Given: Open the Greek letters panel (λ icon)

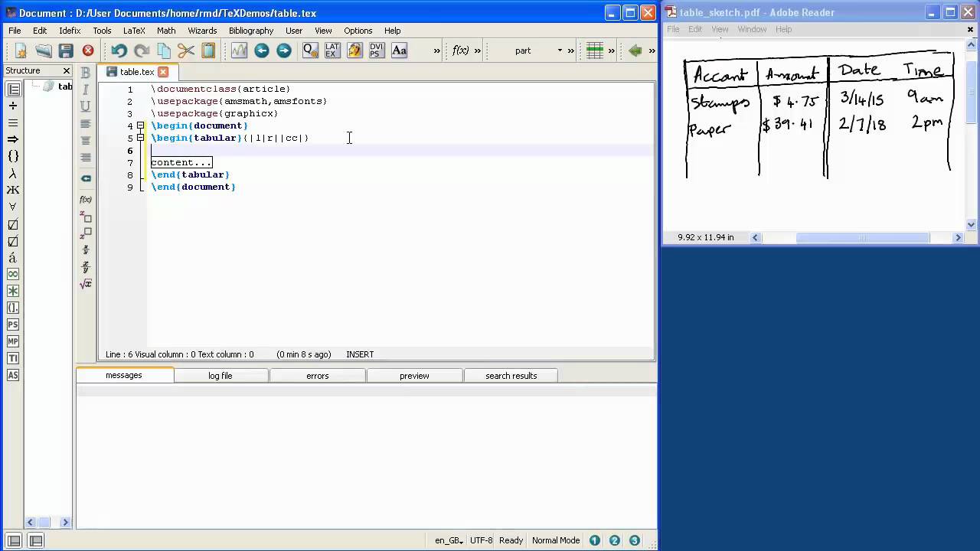Looking at the screenshot, I should tap(13, 173).
